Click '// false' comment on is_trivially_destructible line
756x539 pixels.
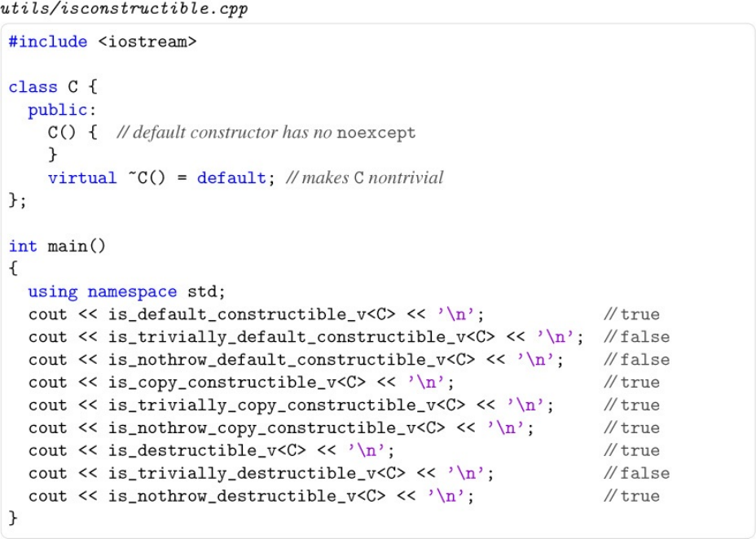click(x=637, y=473)
